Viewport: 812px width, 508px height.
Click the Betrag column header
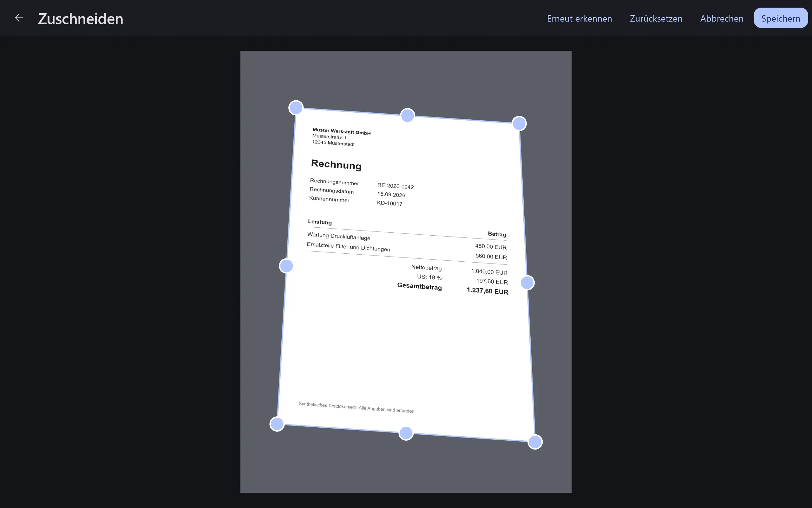(497, 234)
